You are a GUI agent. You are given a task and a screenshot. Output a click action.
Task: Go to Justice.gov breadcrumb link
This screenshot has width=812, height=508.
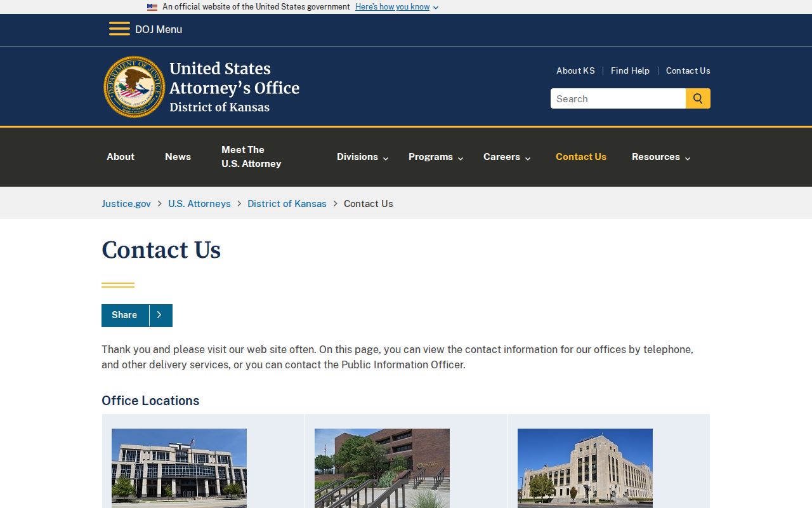tap(126, 204)
